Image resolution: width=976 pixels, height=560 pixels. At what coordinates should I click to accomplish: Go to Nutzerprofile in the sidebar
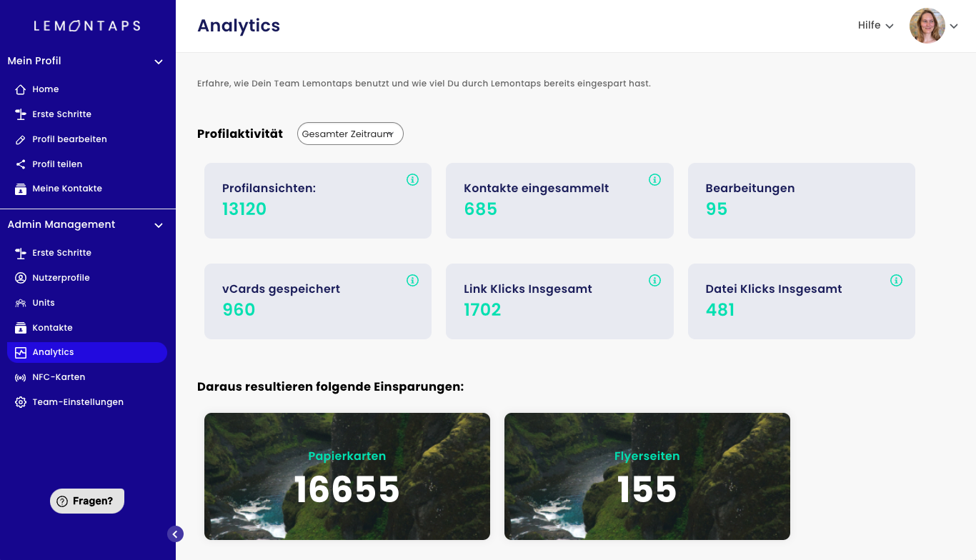pos(61,278)
